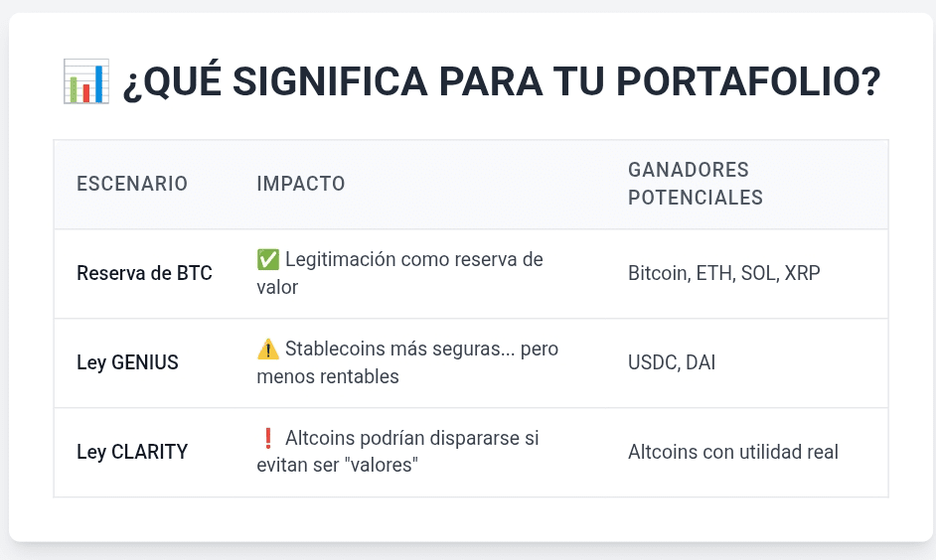Click the yellow warning triangle icon in the Ley GENIUS row

coord(267,350)
